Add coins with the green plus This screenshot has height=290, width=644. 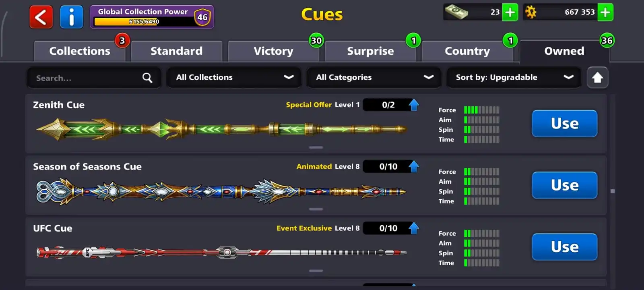[x=605, y=12]
